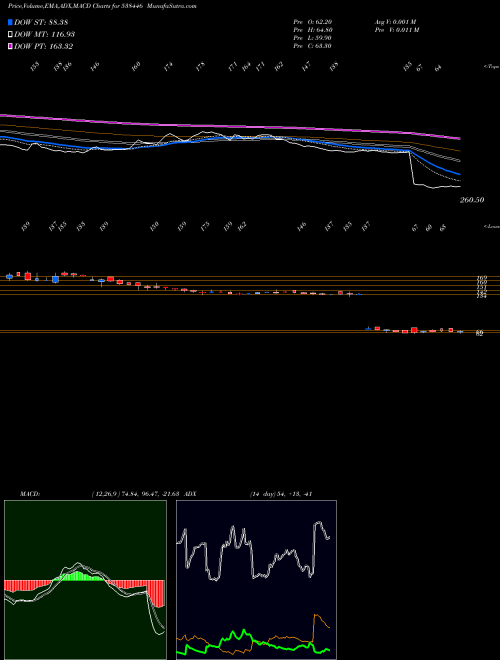The height and width of the screenshot is (660, 500).
Task: Click the 178 top label above the chart
Action: click(x=201, y=66)
